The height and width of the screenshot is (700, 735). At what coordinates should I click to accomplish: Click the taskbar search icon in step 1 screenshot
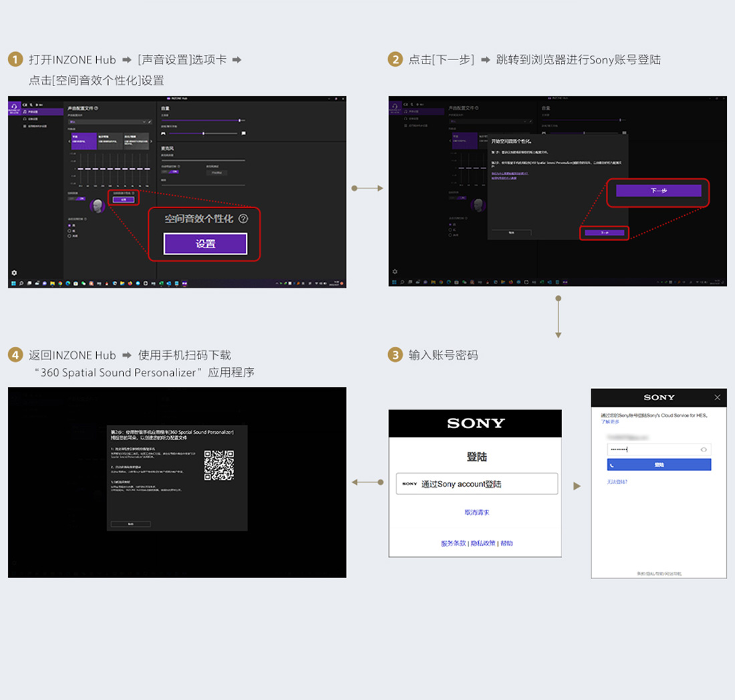pos(21,283)
